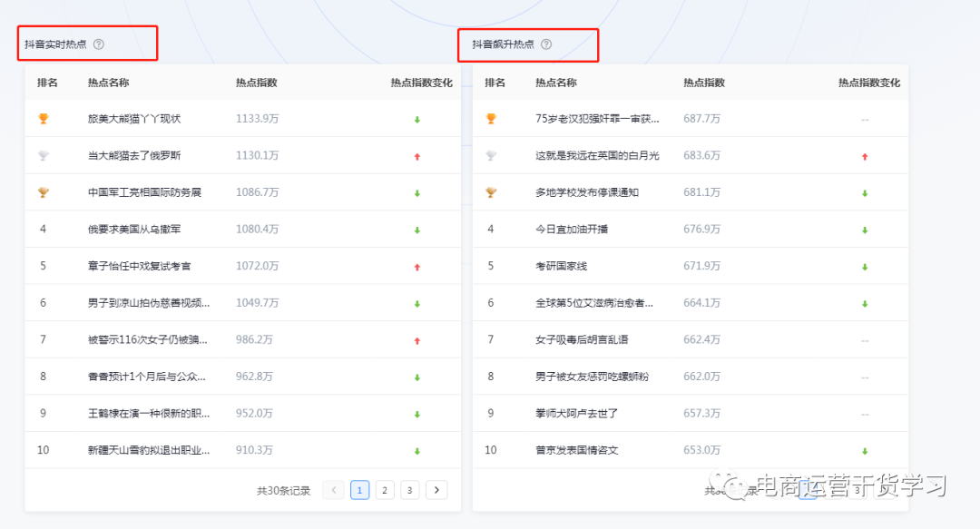Click the down arrow in the 1049.7万 row
980x529 pixels.
coord(416,304)
